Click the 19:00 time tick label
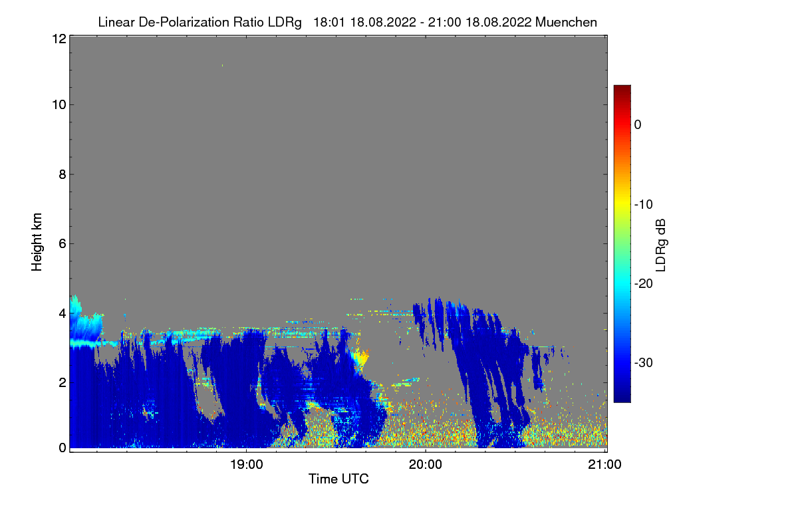 [245, 465]
